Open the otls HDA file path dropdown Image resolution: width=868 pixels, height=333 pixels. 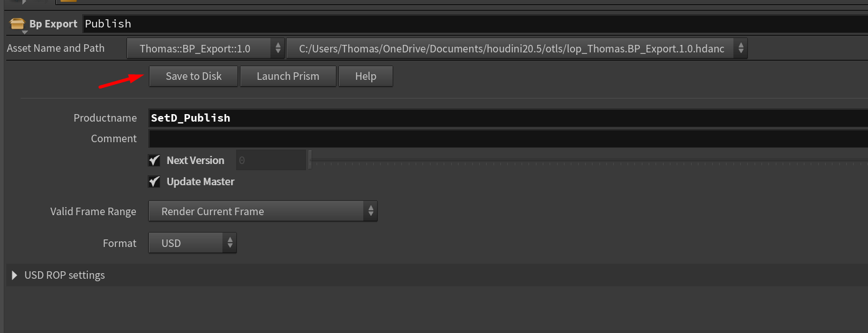tap(511, 49)
